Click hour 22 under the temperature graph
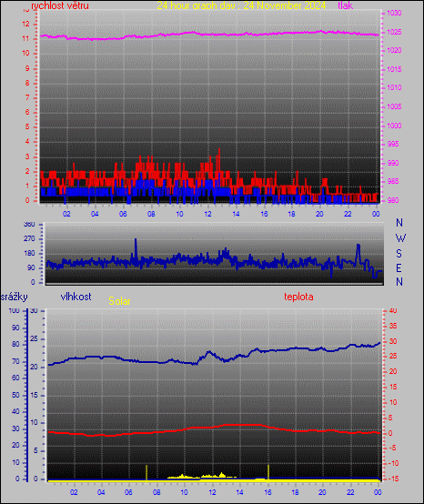Viewport: 424px width, 504px height. click(x=350, y=492)
